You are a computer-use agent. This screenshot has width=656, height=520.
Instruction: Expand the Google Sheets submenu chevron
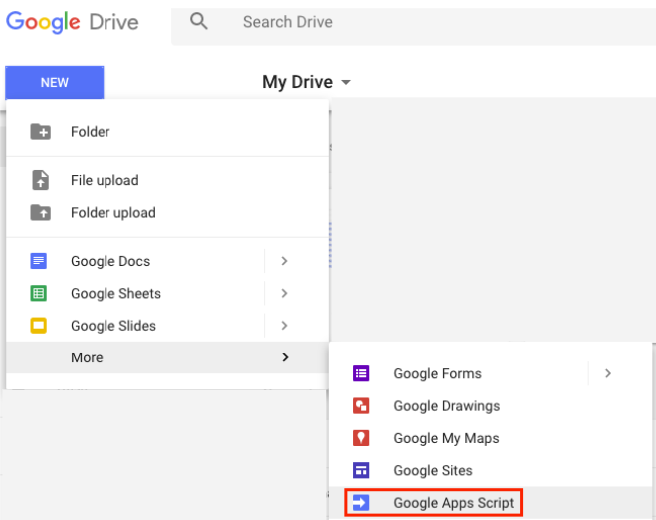pos(284,293)
